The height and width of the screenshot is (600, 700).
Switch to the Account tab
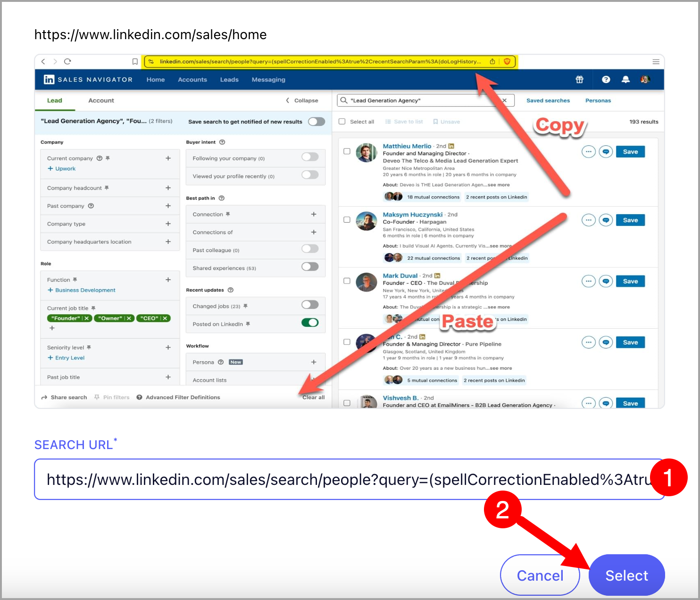coord(101,100)
